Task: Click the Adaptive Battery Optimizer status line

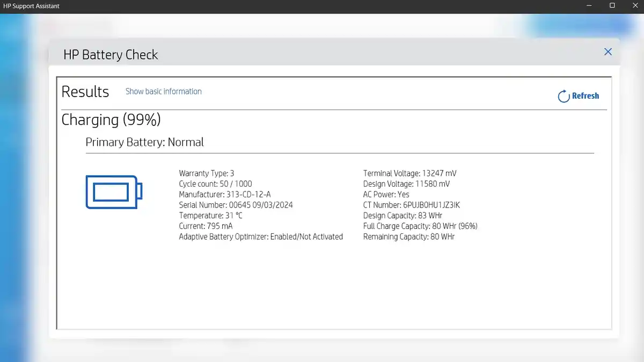Action: click(x=261, y=237)
